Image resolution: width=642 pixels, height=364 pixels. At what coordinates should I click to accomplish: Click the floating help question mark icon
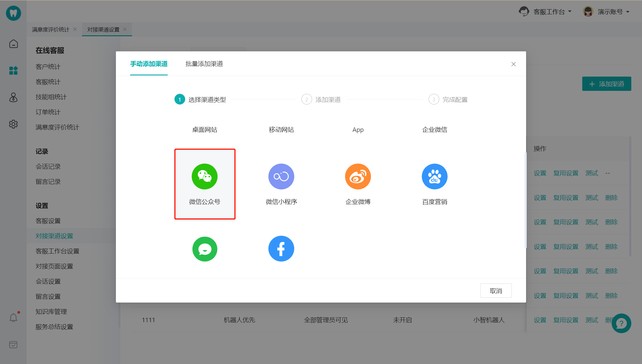[x=621, y=323]
